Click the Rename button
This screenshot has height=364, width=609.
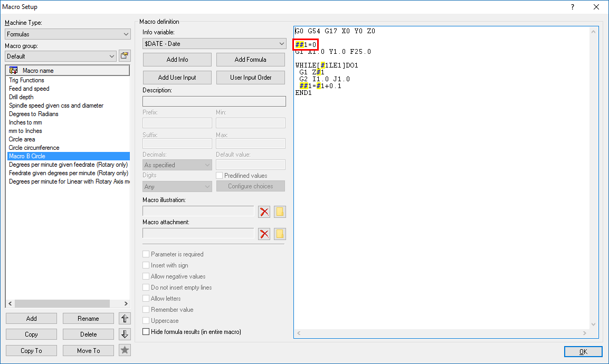point(88,318)
